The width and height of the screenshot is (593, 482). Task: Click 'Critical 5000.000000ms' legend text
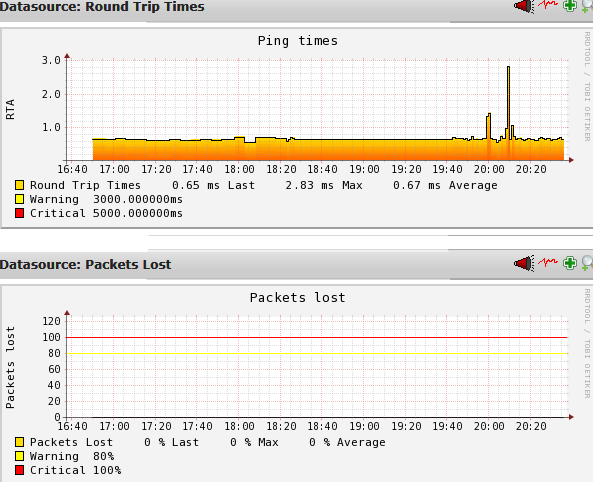106,213
